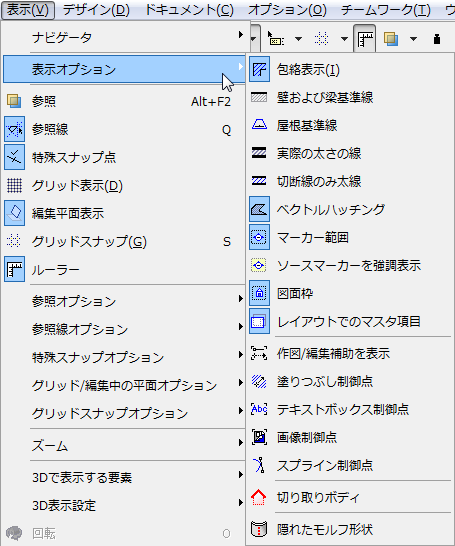Toggle the ruler button in the toolbar
455x546 pixels.
pos(364,39)
